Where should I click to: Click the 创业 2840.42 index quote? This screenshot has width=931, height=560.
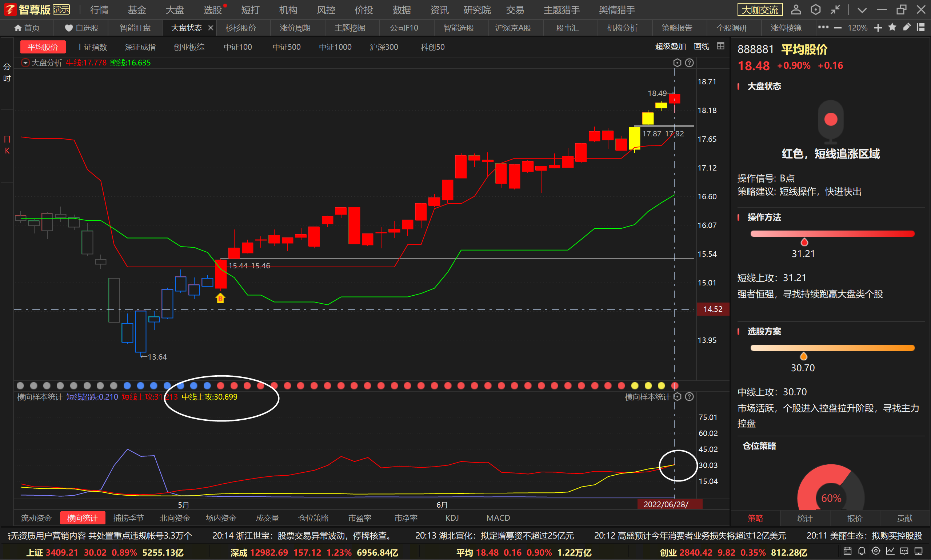(733, 552)
